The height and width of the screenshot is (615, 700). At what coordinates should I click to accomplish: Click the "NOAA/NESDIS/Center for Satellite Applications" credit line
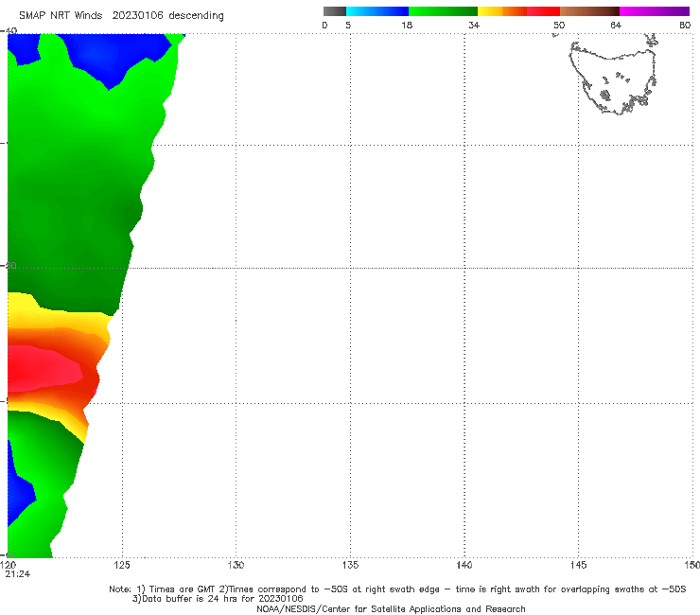click(391, 609)
